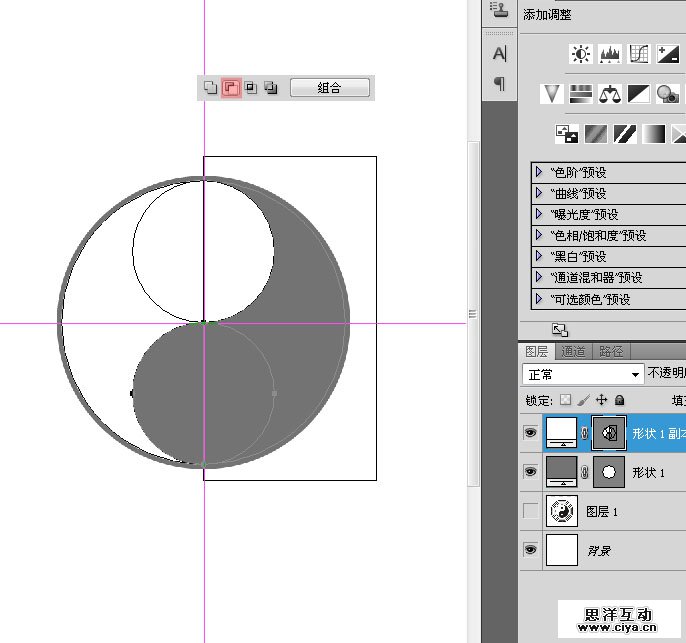Click the intersect shape areas icon
Image resolution: width=686 pixels, height=643 pixels.
251,88
